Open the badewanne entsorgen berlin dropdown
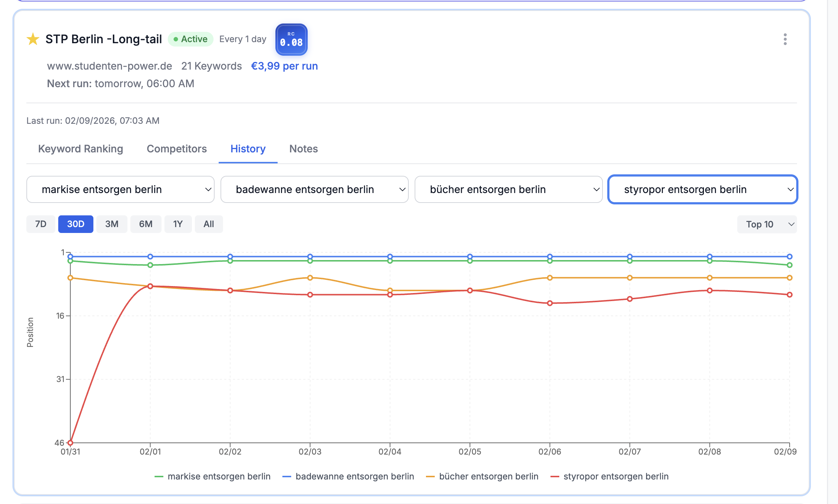The width and height of the screenshot is (838, 504). point(314,189)
